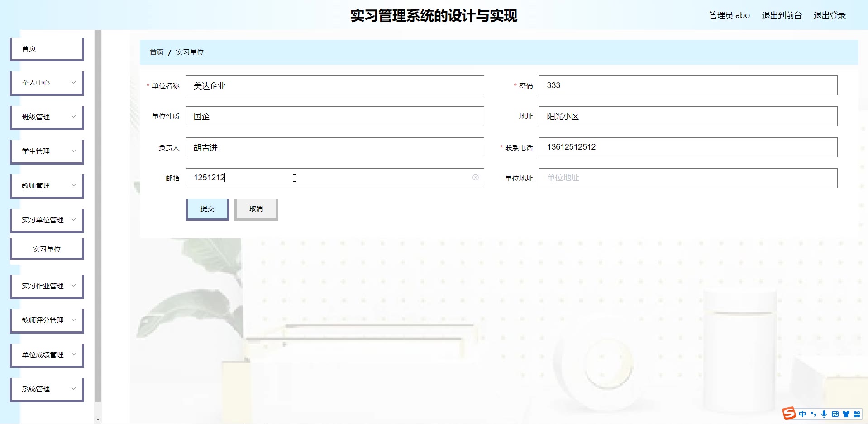Submit the form with 提交 button
This screenshot has width=868, height=424.
[207, 209]
